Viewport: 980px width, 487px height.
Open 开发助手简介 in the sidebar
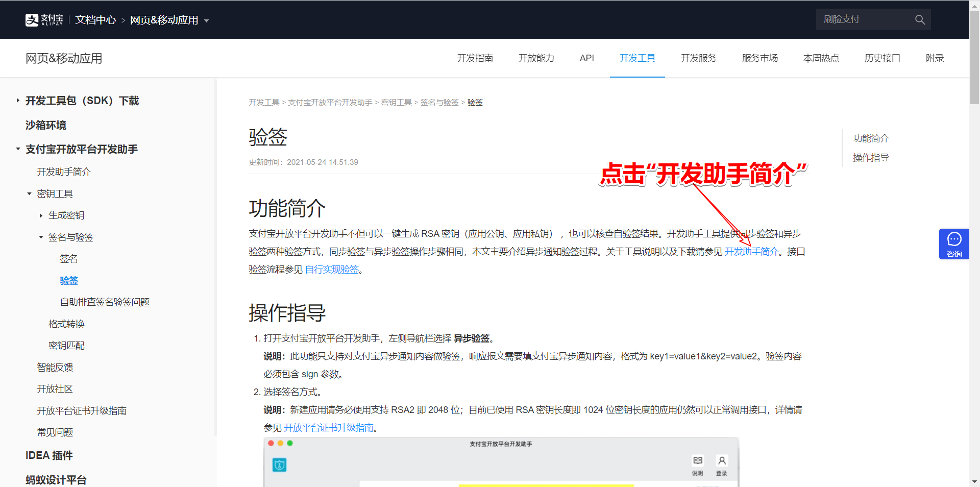pyautogui.click(x=64, y=172)
